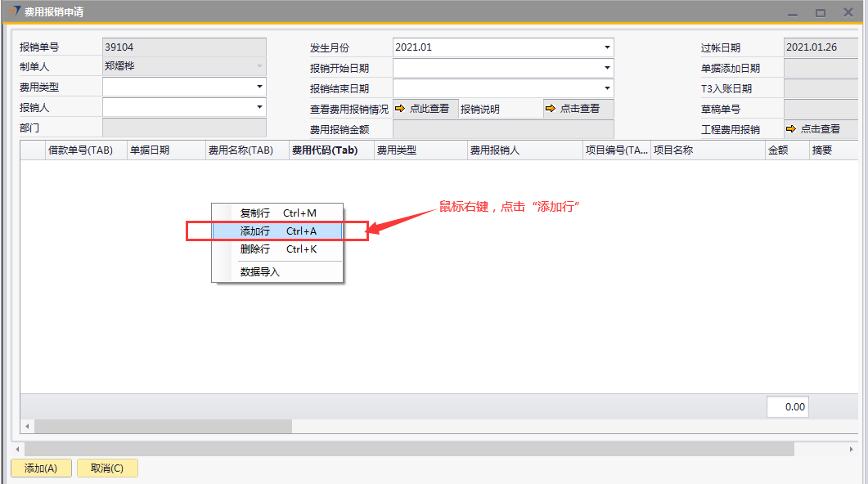Viewport: 868px width, 484px height.
Task: Click 数据导入 in the context menu
Action: pos(260,272)
